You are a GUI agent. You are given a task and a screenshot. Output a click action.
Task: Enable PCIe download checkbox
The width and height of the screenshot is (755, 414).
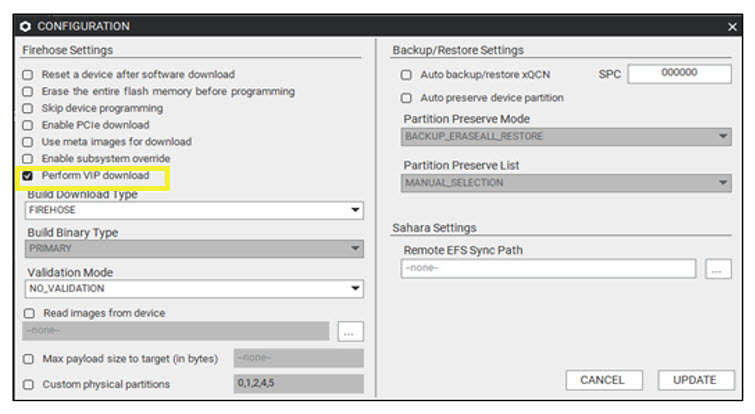coord(28,125)
